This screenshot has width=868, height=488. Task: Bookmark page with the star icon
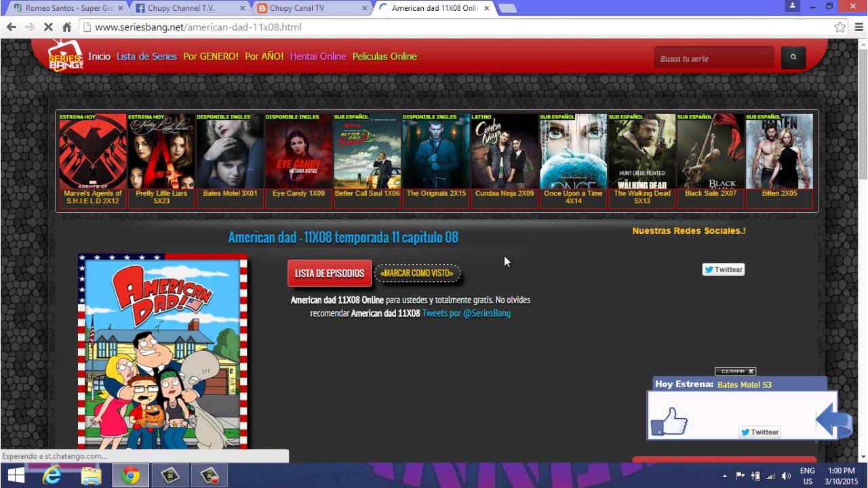840,27
